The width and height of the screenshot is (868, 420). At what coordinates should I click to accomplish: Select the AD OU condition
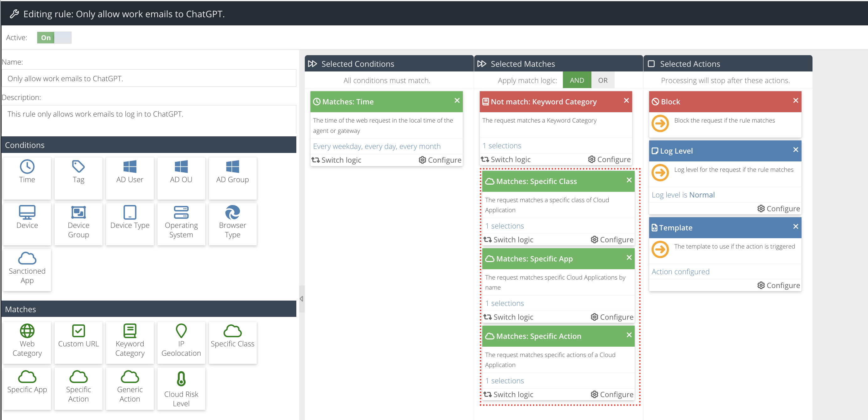181,178
